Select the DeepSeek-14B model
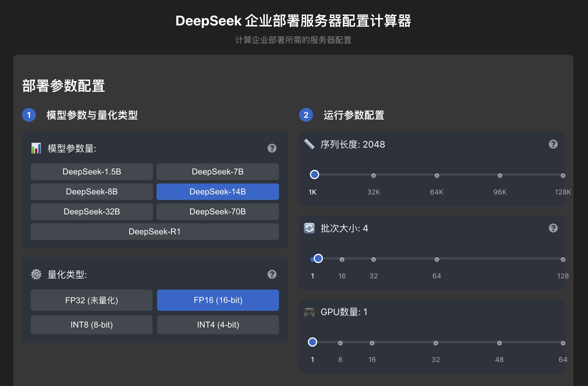 point(218,192)
